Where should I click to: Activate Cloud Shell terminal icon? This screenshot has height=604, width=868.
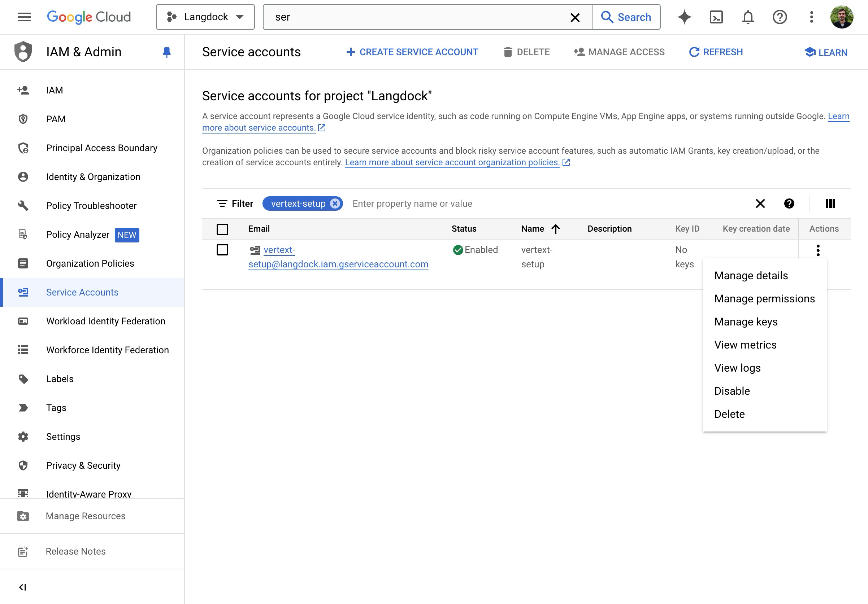(x=716, y=17)
